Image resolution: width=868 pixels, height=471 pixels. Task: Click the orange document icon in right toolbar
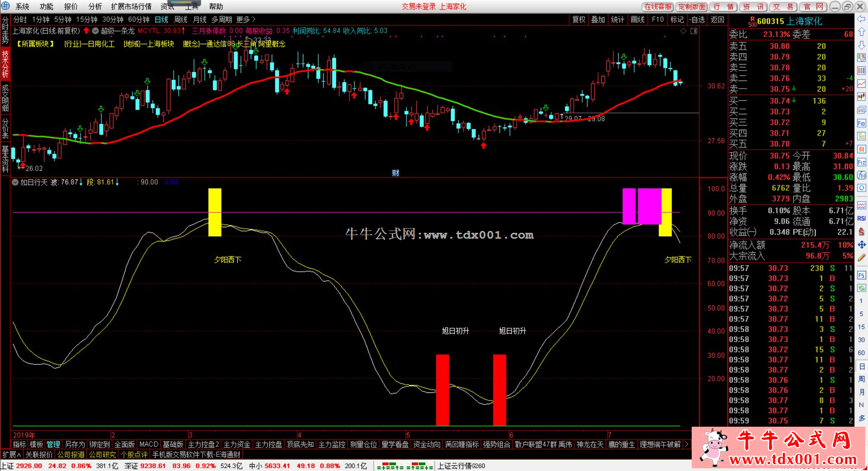coord(861,149)
